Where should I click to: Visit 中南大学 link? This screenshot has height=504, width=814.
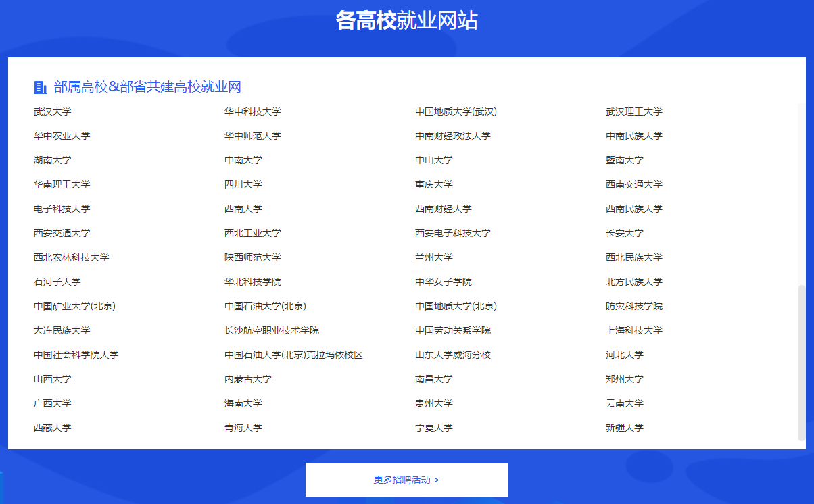pyautogui.click(x=243, y=160)
